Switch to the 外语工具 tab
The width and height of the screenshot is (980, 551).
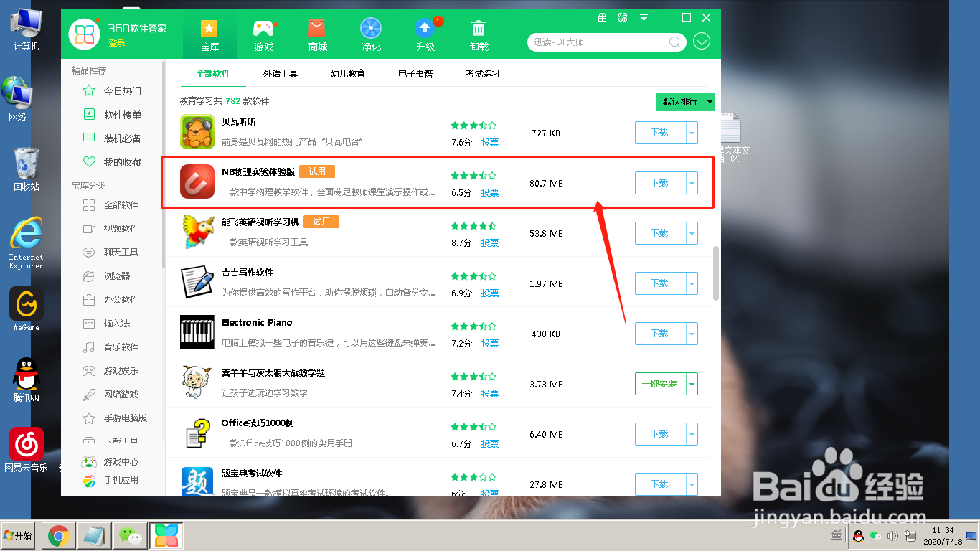(281, 73)
